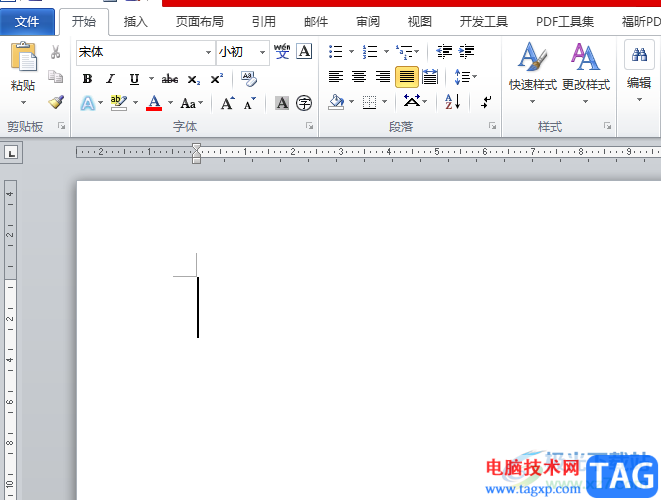This screenshot has height=500, width=661.
Task: Apply yellow text highlight color
Action: 119,103
